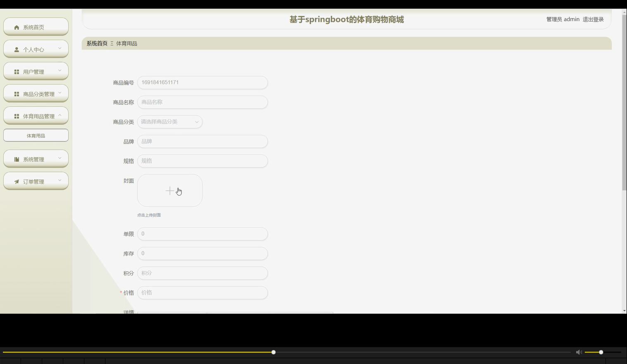Open the 系统首页 sidebar menu item

point(36,27)
